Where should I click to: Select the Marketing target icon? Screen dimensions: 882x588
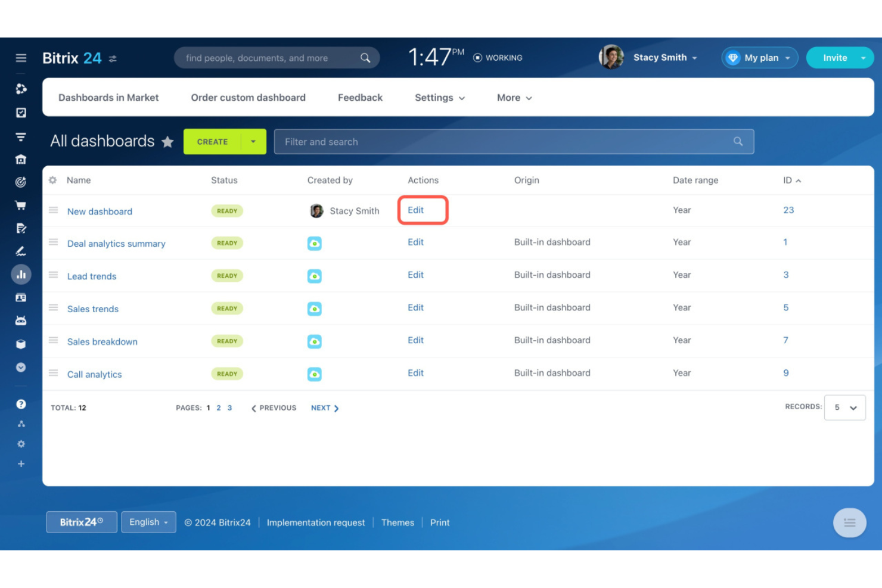21,182
